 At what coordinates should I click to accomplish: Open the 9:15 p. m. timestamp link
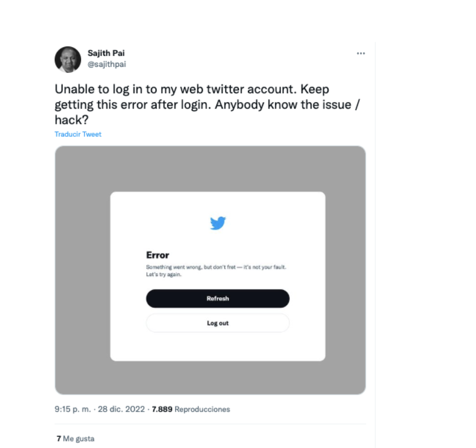click(73, 409)
